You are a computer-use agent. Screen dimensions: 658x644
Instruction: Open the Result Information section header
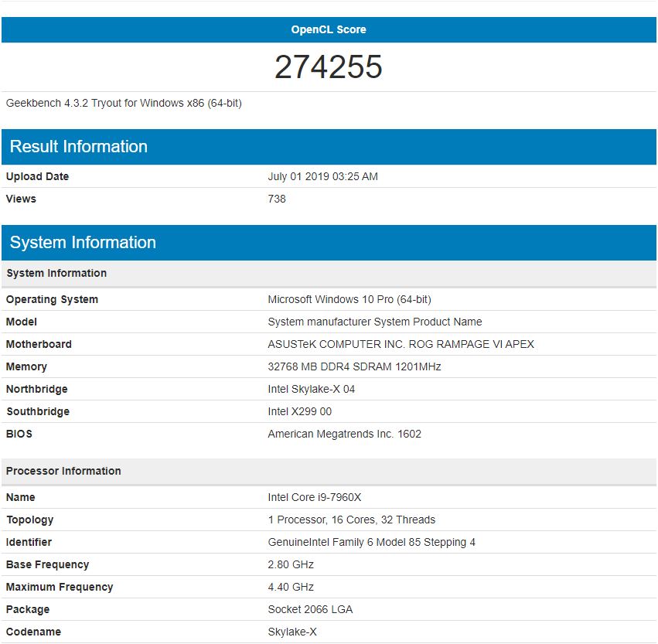click(x=77, y=147)
